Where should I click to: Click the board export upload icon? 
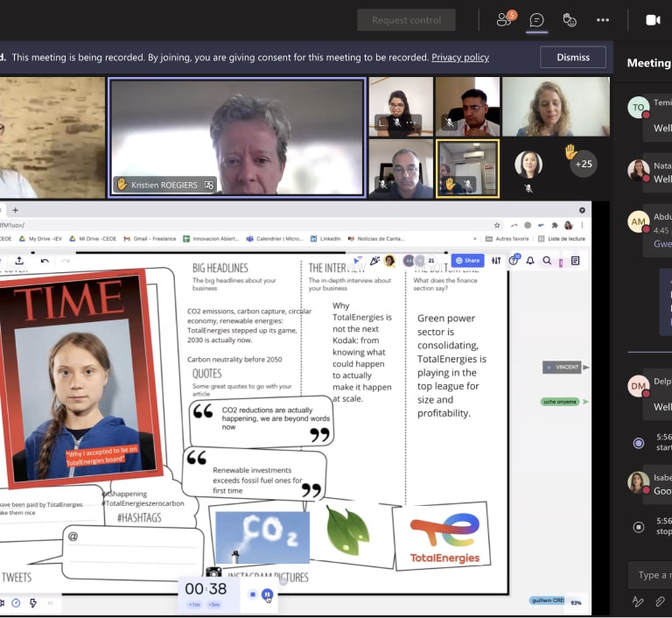pos(19,261)
